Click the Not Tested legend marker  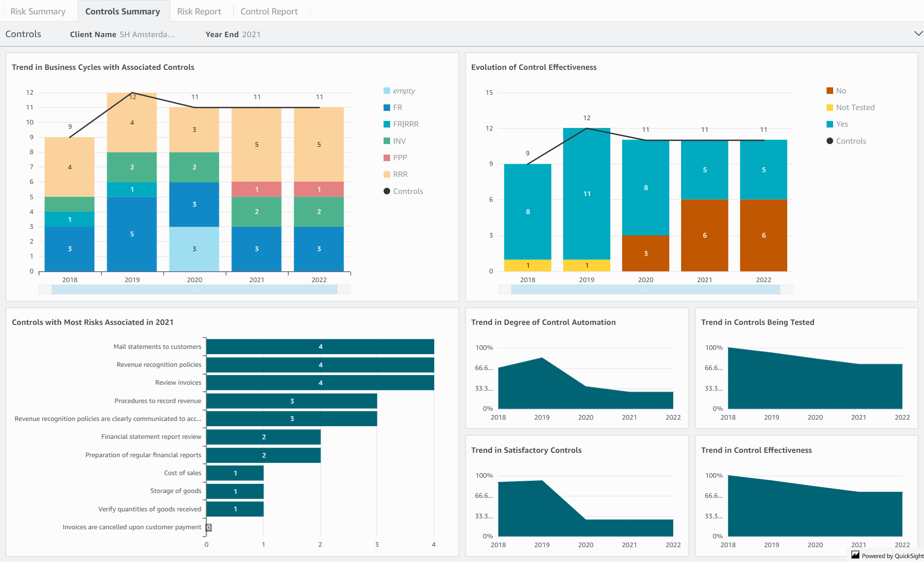(830, 107)
